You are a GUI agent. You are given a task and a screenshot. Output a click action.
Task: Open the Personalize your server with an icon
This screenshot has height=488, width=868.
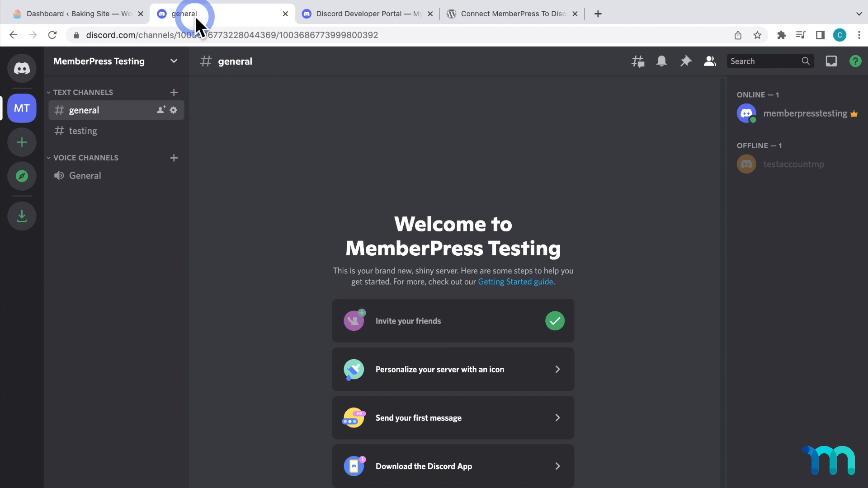coord(453,369)
